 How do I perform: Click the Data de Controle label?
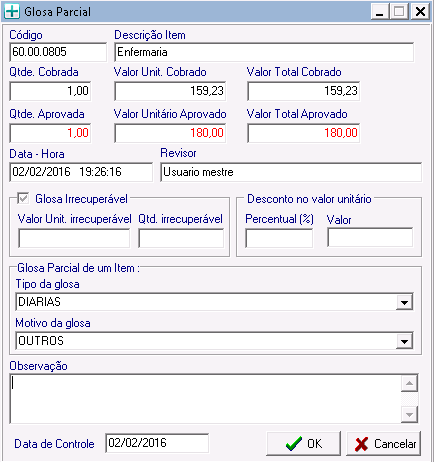click(x=54, y=444)
